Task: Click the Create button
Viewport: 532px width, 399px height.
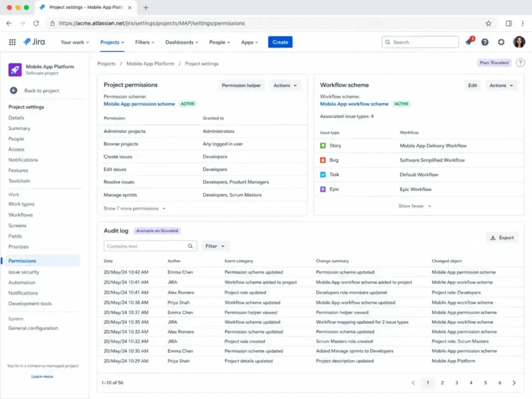Action: tap(280, 42)
